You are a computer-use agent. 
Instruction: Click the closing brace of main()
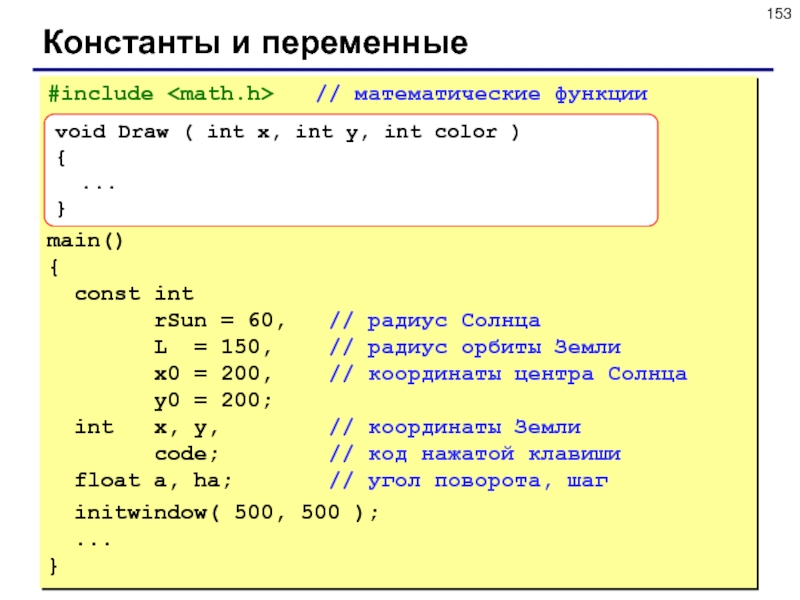[x=54, y=566]
